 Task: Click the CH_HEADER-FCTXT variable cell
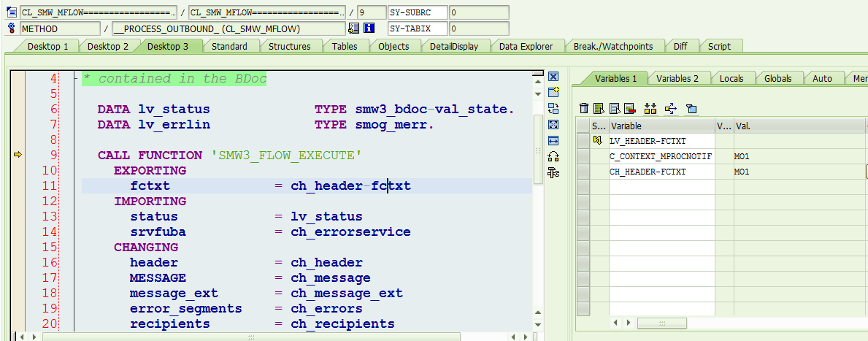coord(662,172)
